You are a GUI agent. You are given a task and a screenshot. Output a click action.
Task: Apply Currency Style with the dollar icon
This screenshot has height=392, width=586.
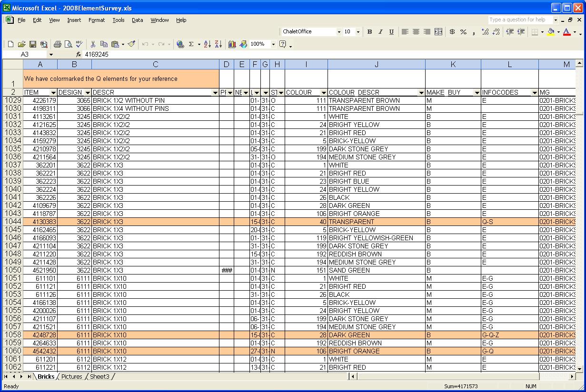point(452,32)
